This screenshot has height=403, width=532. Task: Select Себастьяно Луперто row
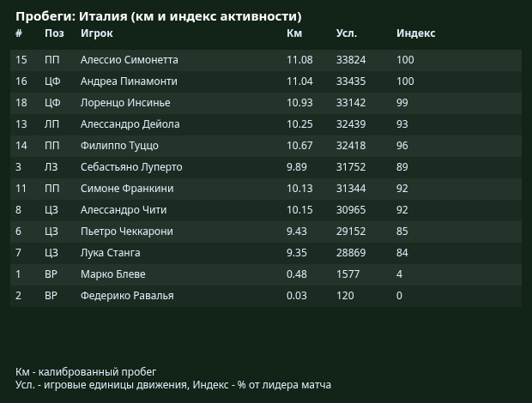(266, 167)
